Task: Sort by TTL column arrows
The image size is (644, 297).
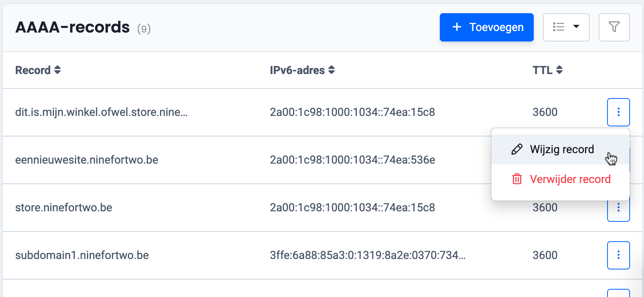Action: pos(559,70)
